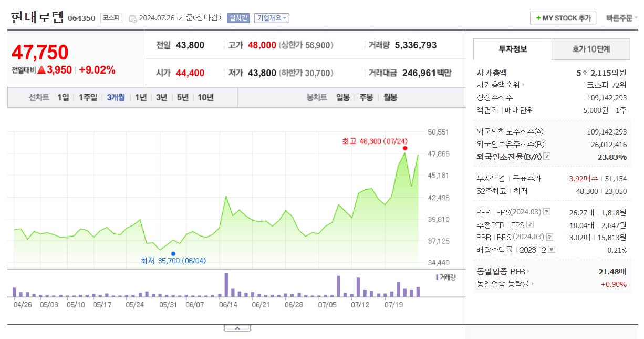The height and width of the screenshot is (339, 644).
Task: Click the current price 47,750
Action: [40, 53]
